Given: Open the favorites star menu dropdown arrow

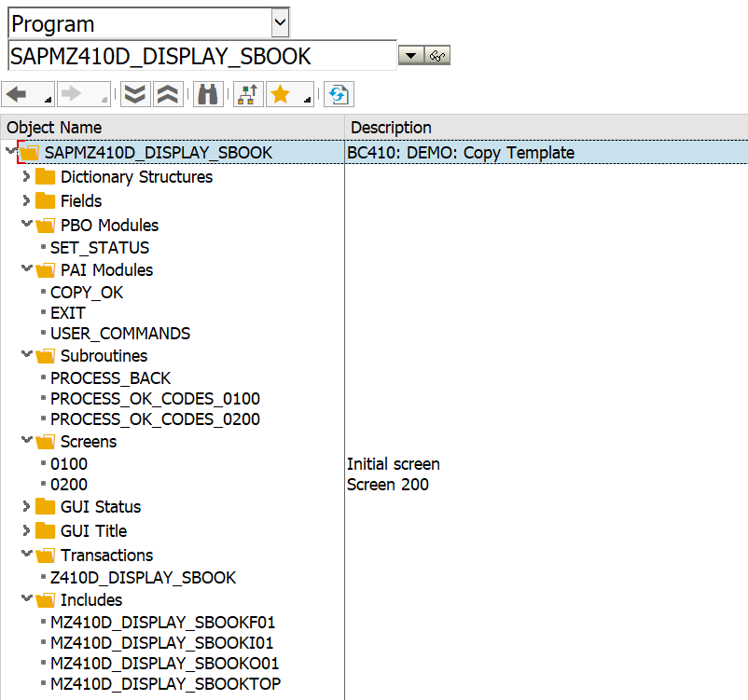Looking at the screenshot, I should (307, 100).
